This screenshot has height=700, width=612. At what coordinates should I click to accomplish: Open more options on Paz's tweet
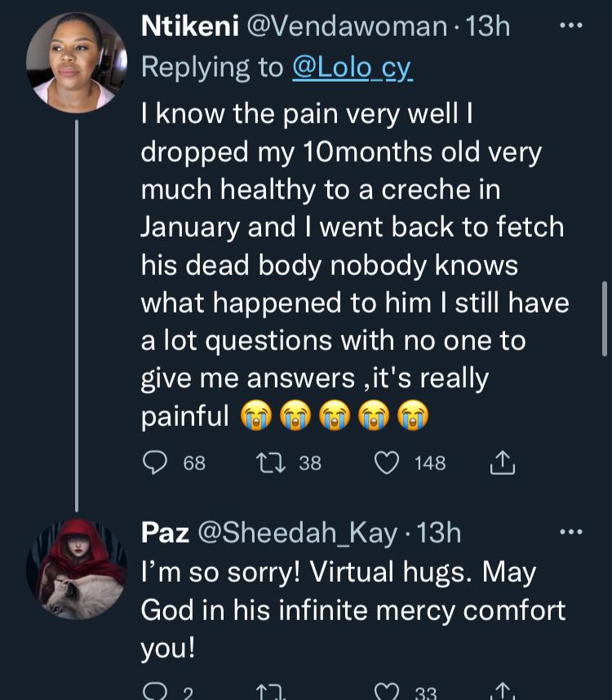(570, 533)
